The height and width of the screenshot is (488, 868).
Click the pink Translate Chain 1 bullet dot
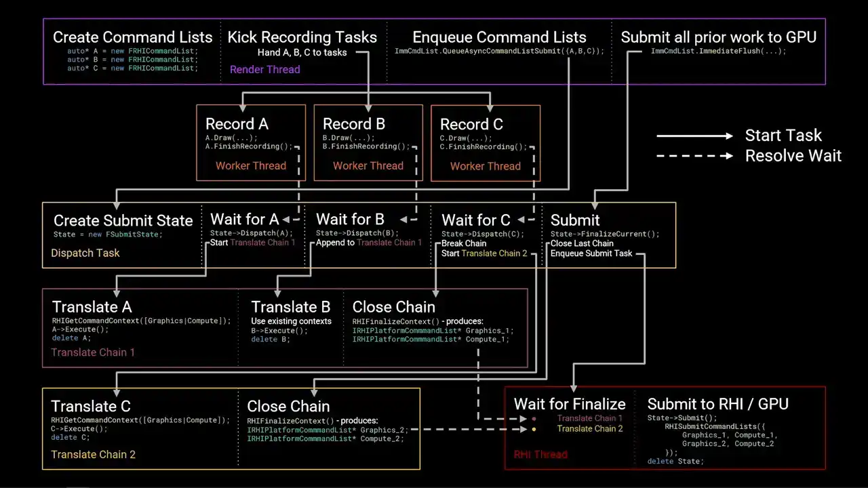534,419
